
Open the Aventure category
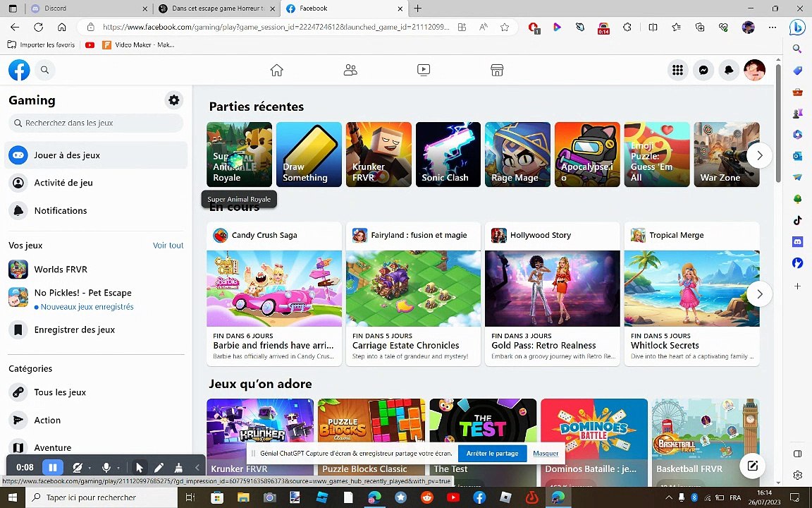[96, 447]
